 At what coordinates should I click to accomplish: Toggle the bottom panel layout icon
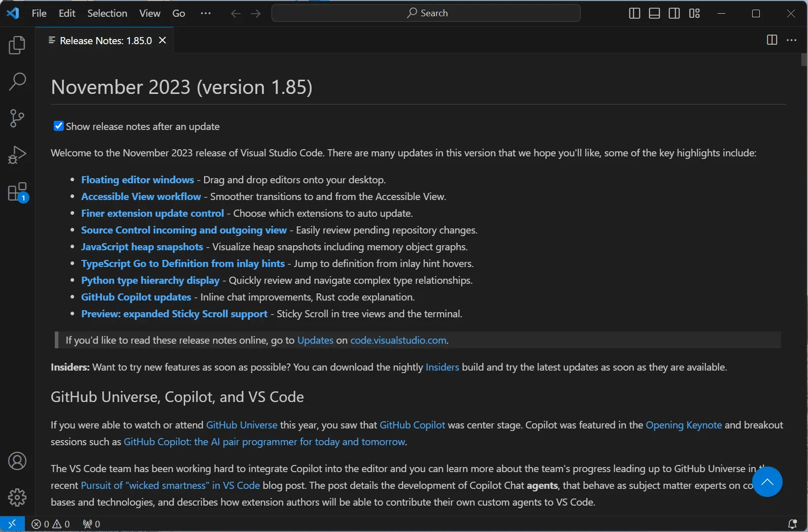pos(654,14)
